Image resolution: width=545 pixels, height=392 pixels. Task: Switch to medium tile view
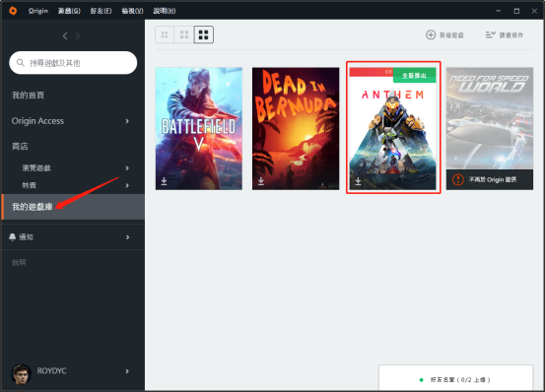point(184,34)
